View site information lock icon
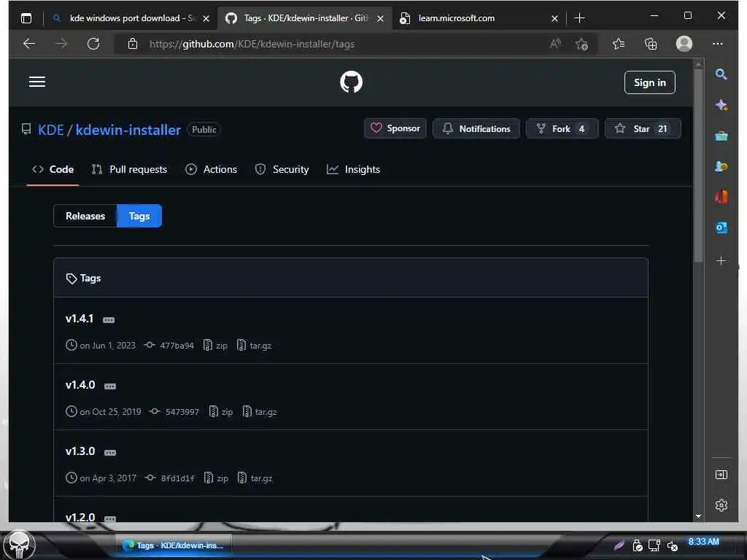Image resolution: width=747 pixels, height=560 pixels. (133, 44)
